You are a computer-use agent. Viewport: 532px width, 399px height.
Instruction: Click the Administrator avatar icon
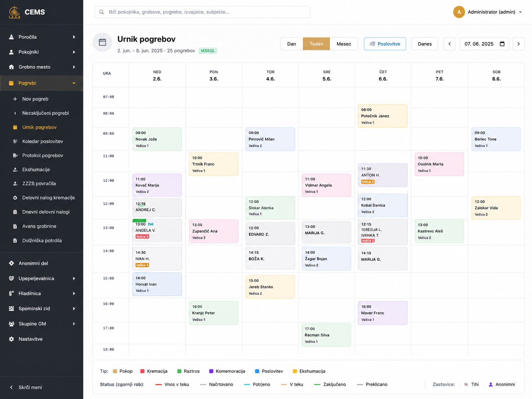pyautogui.click(x=459, y=12)
